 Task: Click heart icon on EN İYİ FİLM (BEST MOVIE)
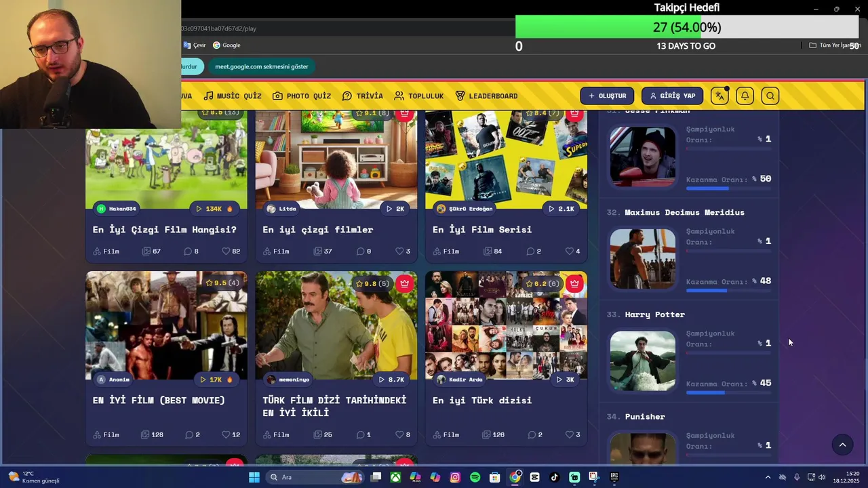click(226, 434)
